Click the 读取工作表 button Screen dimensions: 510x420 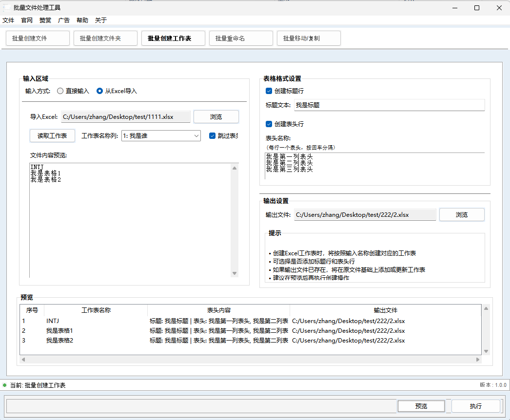tap(52, 136)
